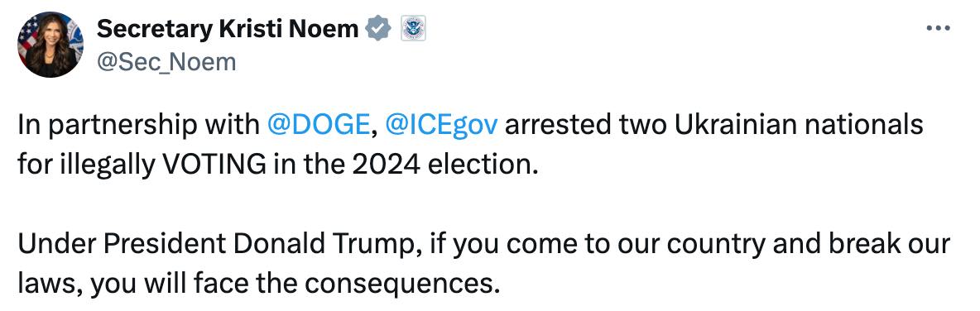This screenshot has height=311, width=980.
Task: Open the Secretary Kristi Noem display name
Action: (228, 29)
